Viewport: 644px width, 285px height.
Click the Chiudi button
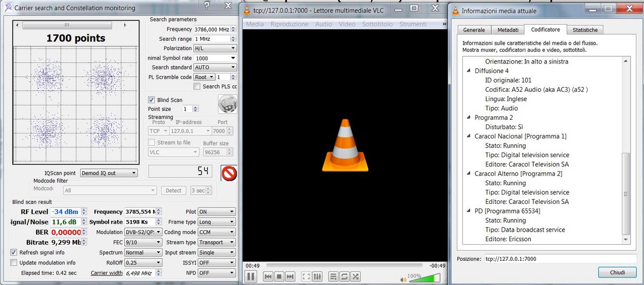pos(617,272)
